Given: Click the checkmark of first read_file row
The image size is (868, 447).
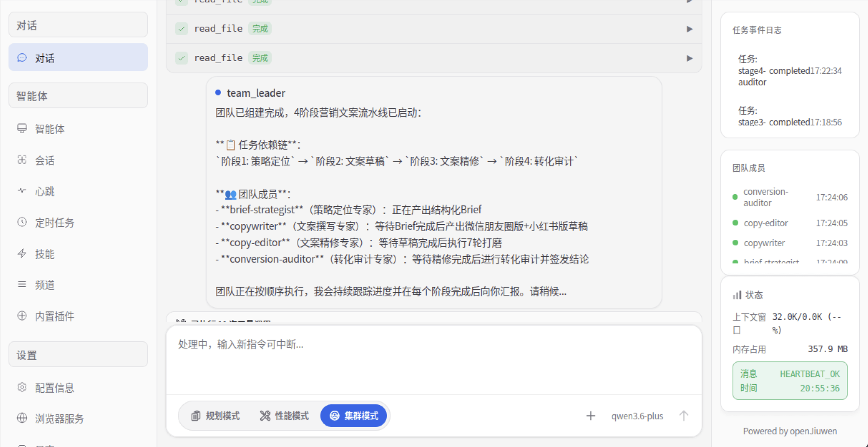Looking at the screenshot, I should [x=182, y=29].
